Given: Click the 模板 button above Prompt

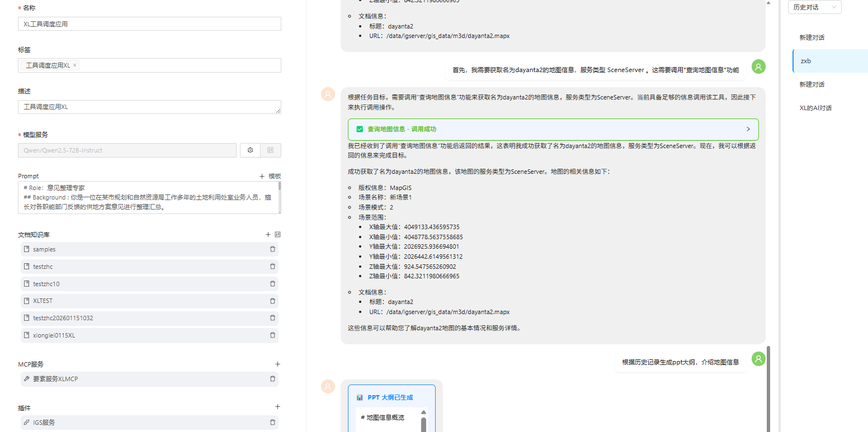Looking at the screenshot, I should click(x=270, y=176).
